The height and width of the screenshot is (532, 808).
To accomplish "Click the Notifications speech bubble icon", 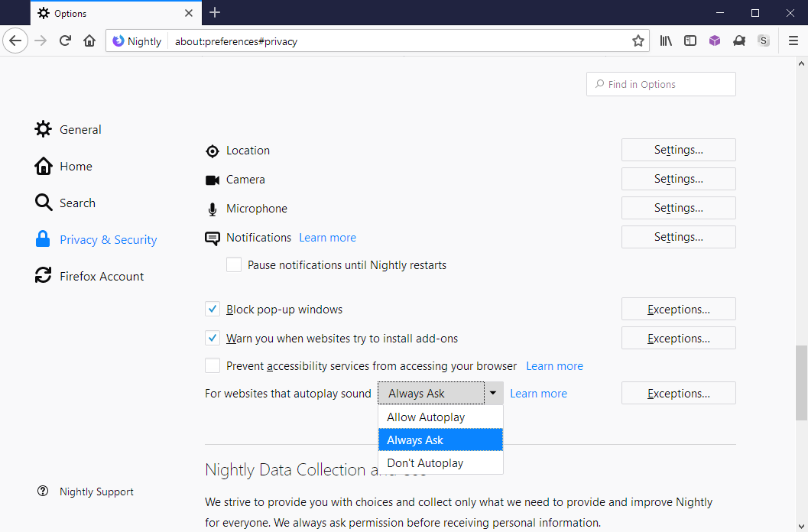I will click(213, 238).
